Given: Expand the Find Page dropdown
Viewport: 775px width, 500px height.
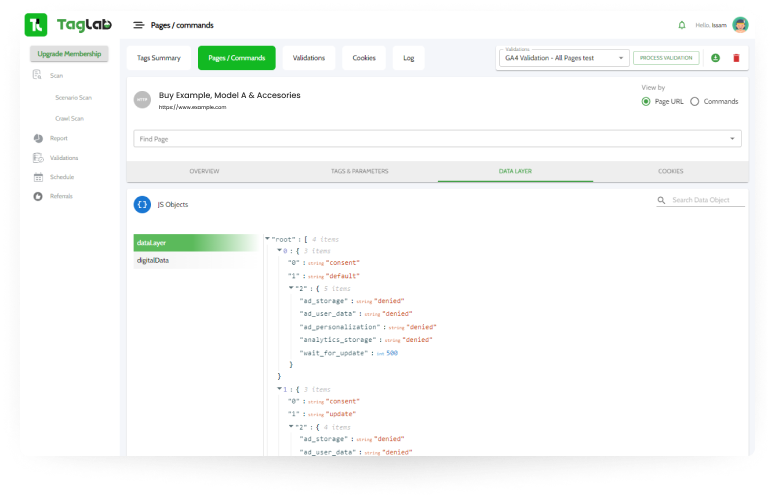Looking at the screenshot, I should (437, 139).
